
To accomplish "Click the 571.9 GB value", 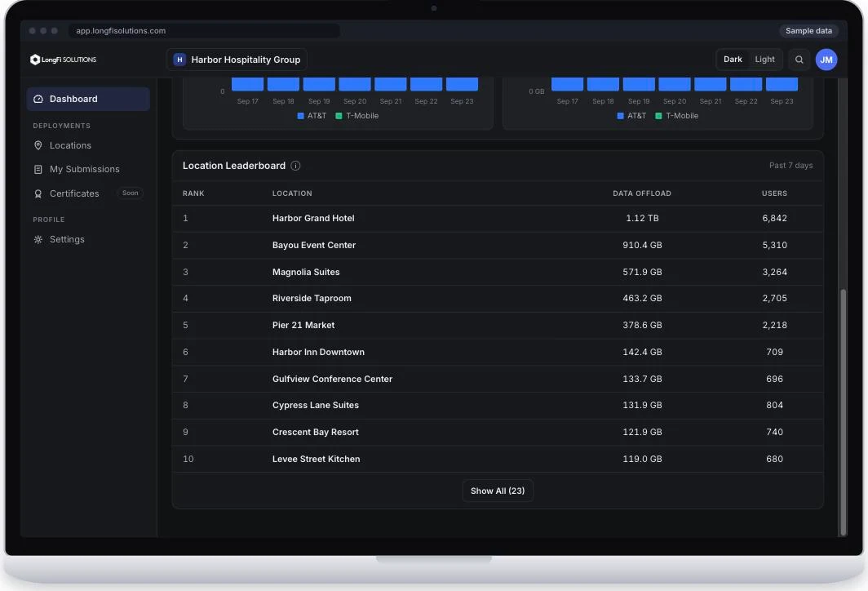I will pos(642,272).
